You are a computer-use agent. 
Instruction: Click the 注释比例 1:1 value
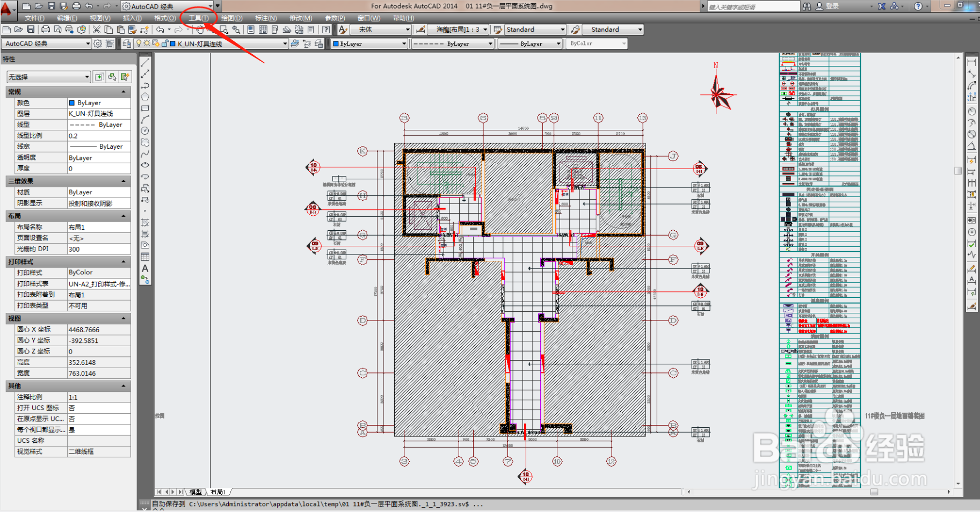99,397
